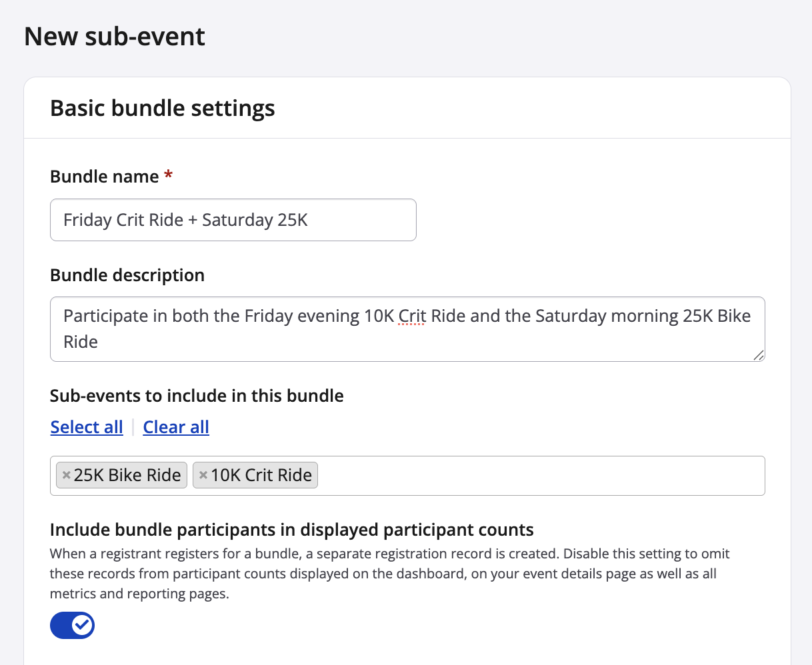Click the Bundle description label
Viewport: 812px width, 665px height.
click(127, 275)
